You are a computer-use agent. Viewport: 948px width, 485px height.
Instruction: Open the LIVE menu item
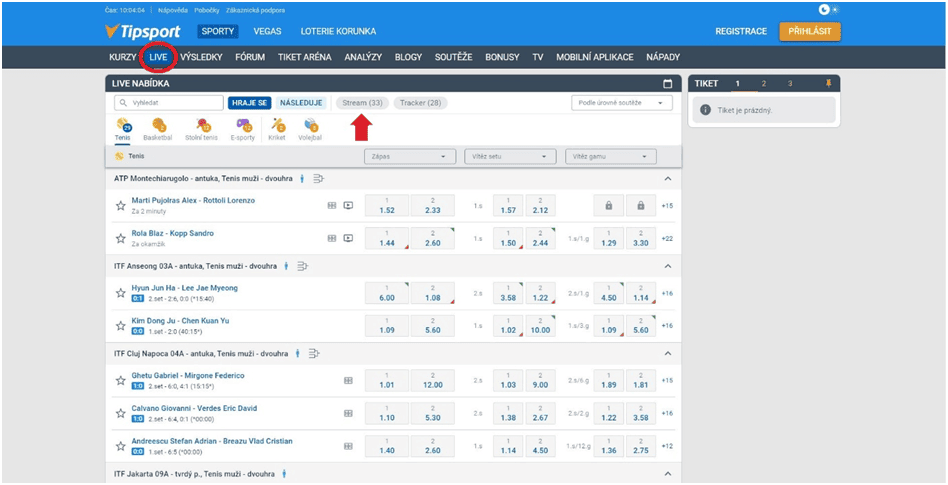[x=158, y=57]
